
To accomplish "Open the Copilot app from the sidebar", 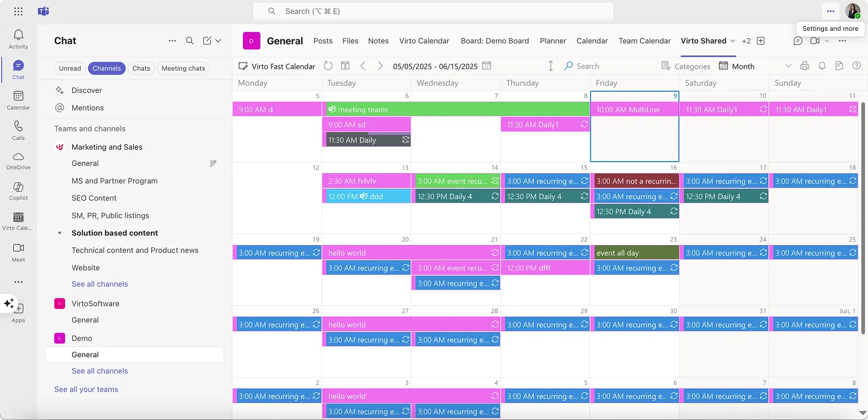I will [x=18, y=189].
